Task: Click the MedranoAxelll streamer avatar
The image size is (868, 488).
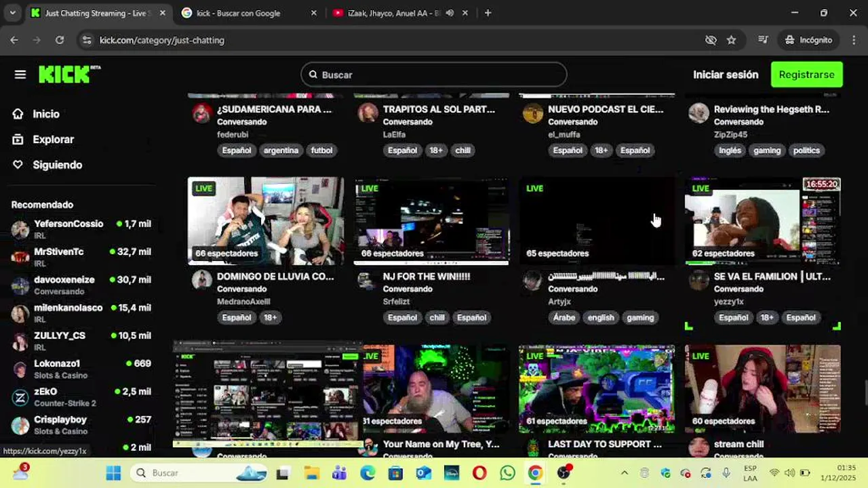Action: click(x=201, y=280)
